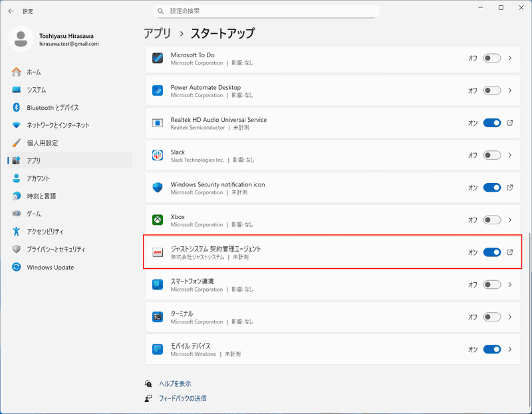Expand the Slack row chevron
Viewport: 532px width, 414px height.
click(x=510, y=155)
